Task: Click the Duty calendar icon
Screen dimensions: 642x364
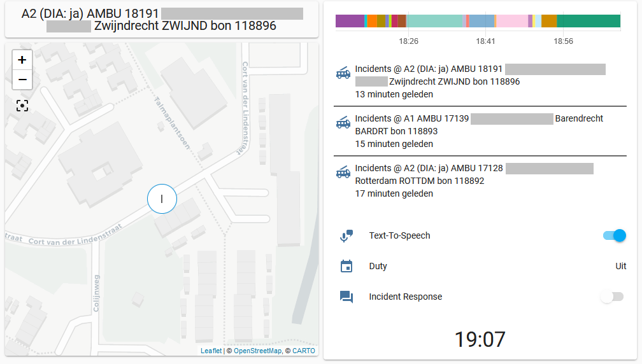Action: (346, 267)
